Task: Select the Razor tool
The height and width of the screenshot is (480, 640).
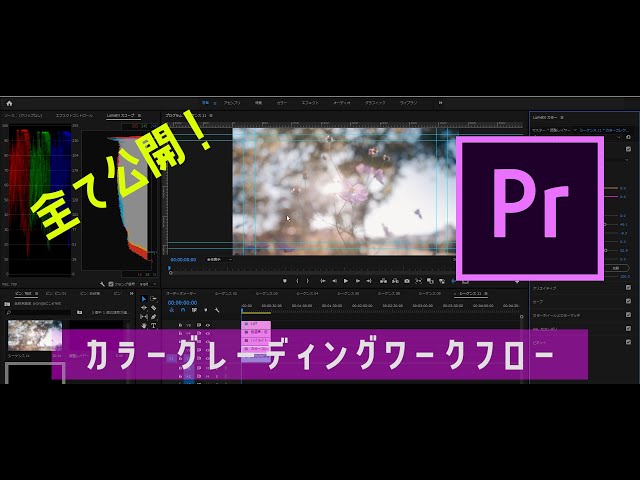Action: (x=153, y=308)
